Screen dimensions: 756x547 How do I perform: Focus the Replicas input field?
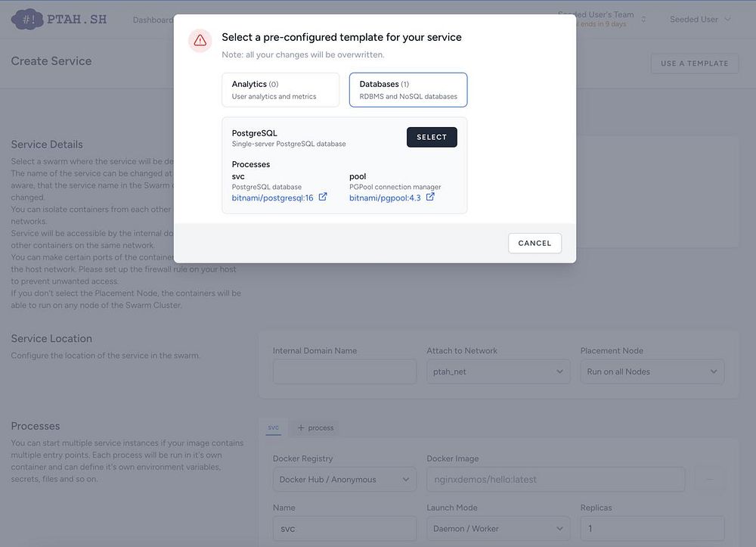[652, 528]
